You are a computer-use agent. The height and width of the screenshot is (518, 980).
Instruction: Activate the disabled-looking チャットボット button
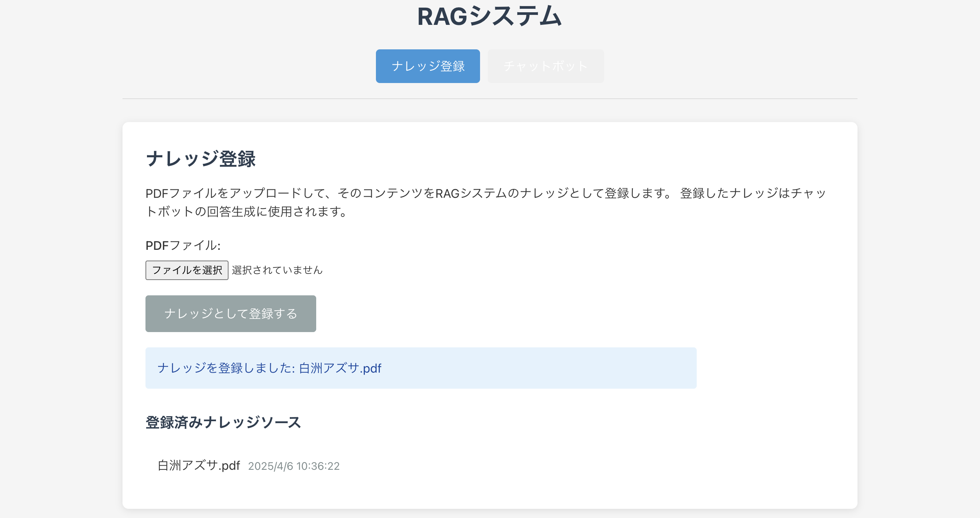(x=545, y=66)
